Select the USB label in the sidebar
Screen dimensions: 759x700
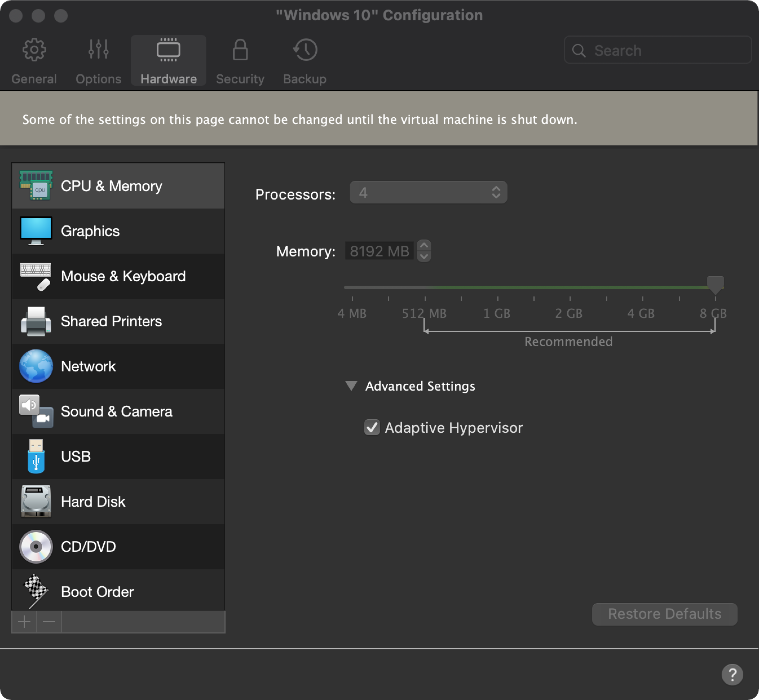[x=76, y=457]
